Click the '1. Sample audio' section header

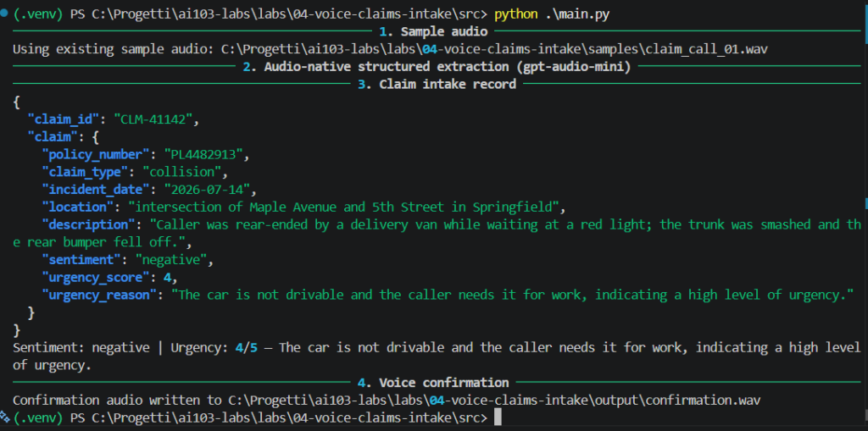[433, 31]
